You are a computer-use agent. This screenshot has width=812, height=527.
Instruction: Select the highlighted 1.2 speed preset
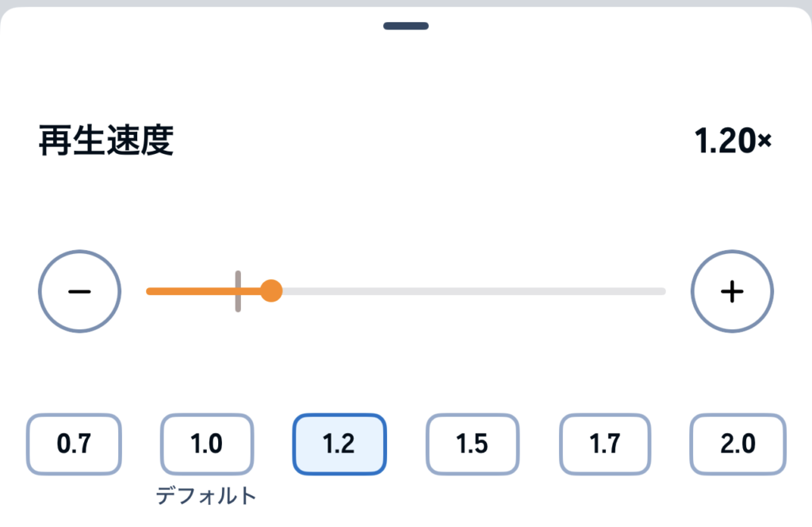click(339, 444)
